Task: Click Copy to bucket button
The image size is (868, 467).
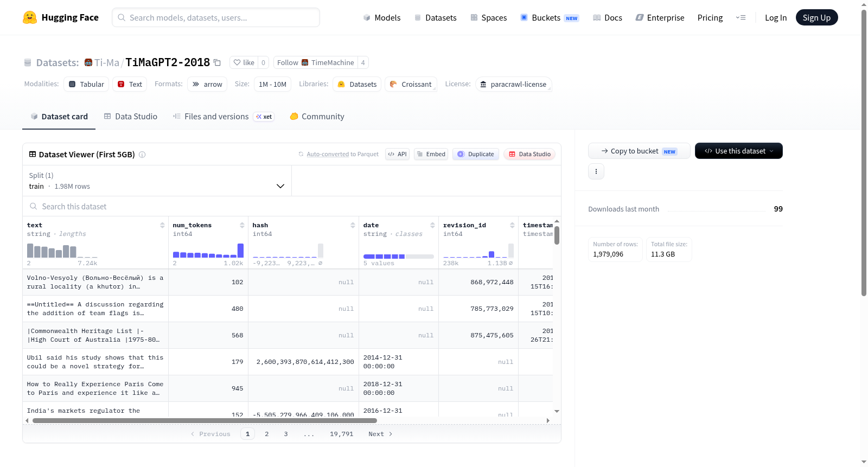Action: click(639, 151)
